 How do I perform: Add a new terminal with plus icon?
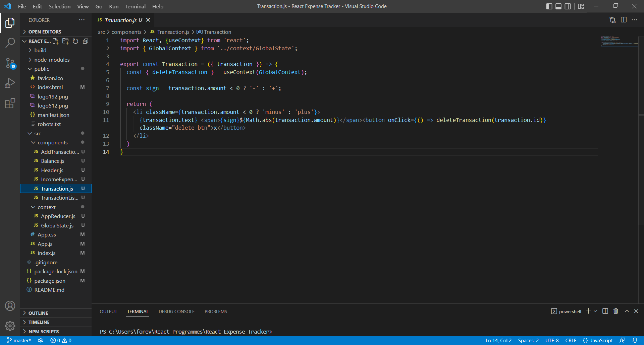(588, 311)
